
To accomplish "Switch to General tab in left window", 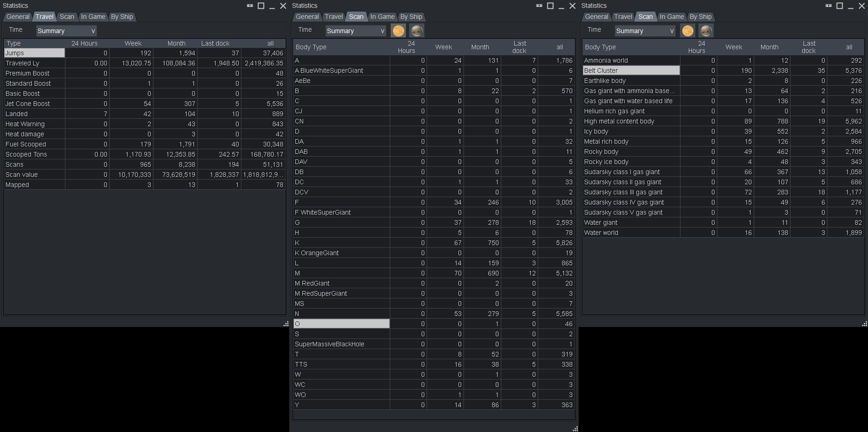I will pyautogui.click(x=18, y=17).
